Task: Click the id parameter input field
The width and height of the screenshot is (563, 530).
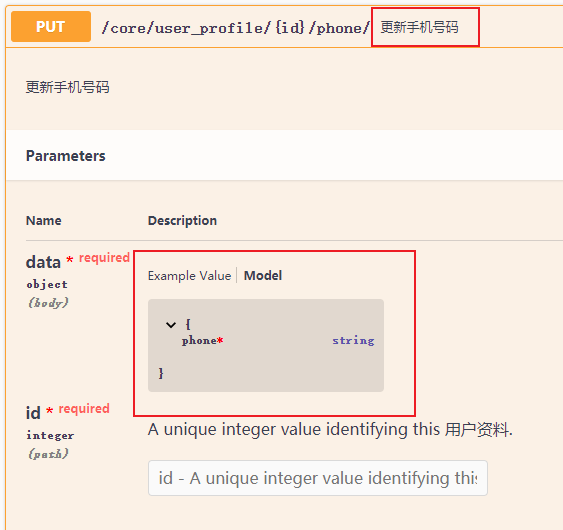Action: [318, 478]
